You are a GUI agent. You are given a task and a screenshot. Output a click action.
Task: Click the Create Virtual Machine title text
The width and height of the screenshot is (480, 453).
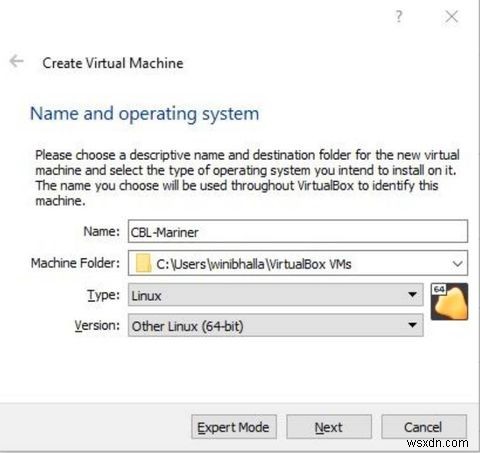point(113,63)
